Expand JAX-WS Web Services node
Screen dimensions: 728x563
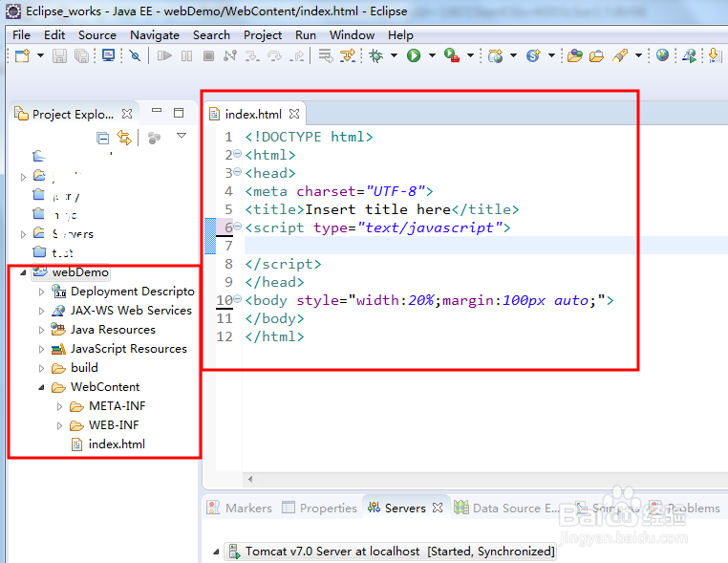point(41,311)
